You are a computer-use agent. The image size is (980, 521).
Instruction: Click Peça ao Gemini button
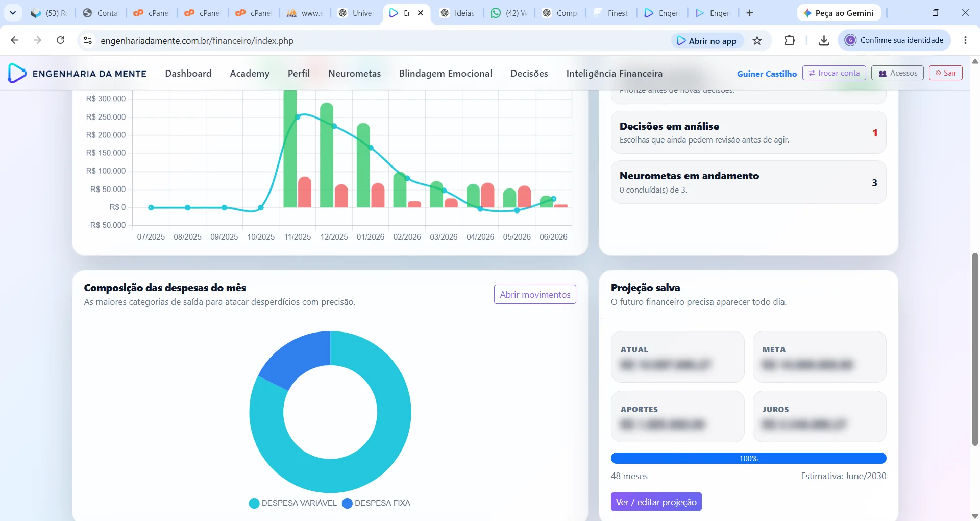coord(839,13)
